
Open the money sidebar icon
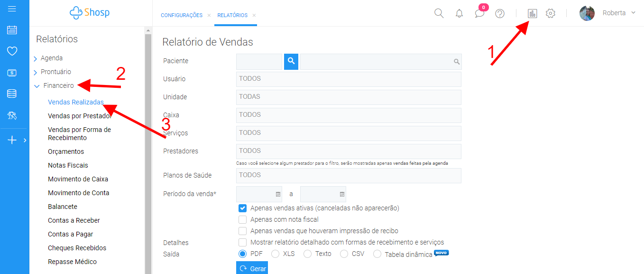tap(12, 73)
